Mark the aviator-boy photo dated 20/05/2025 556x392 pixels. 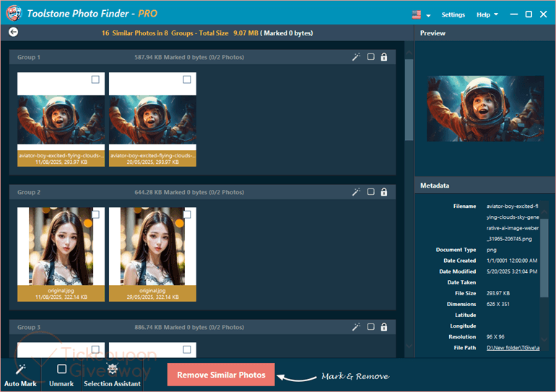(187, 79)
